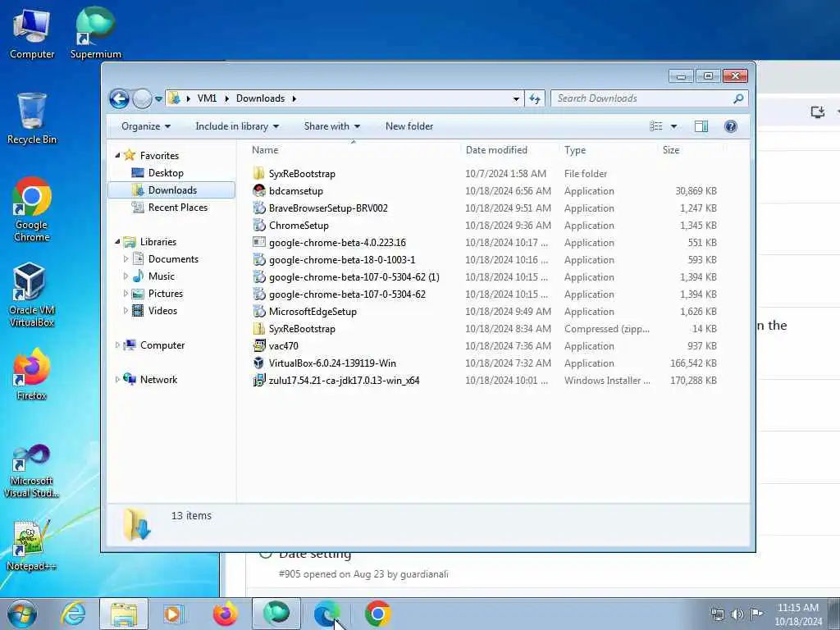The width and height of the screenshot is (840, 630).
Task: Click the taskbar clock and date
Action: 797,614
